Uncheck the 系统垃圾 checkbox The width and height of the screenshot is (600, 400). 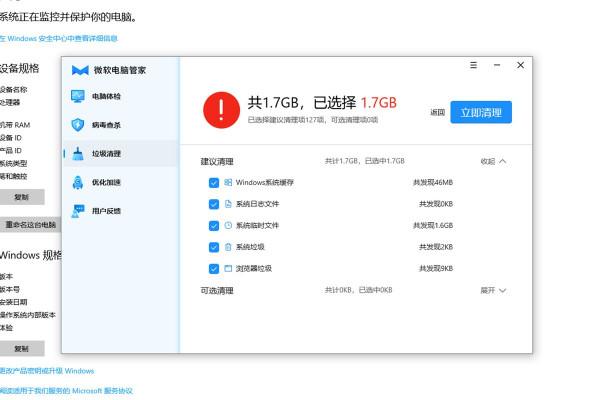click(214, 247)
